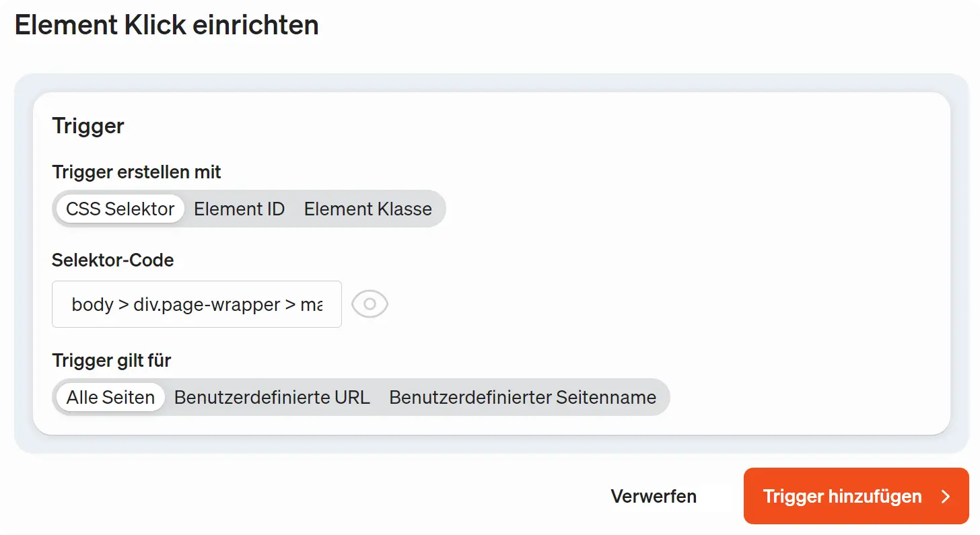This screenshot has height=535, width=980.
Task: Click the segmented control containing Alle Seiten
Action: 360,397
